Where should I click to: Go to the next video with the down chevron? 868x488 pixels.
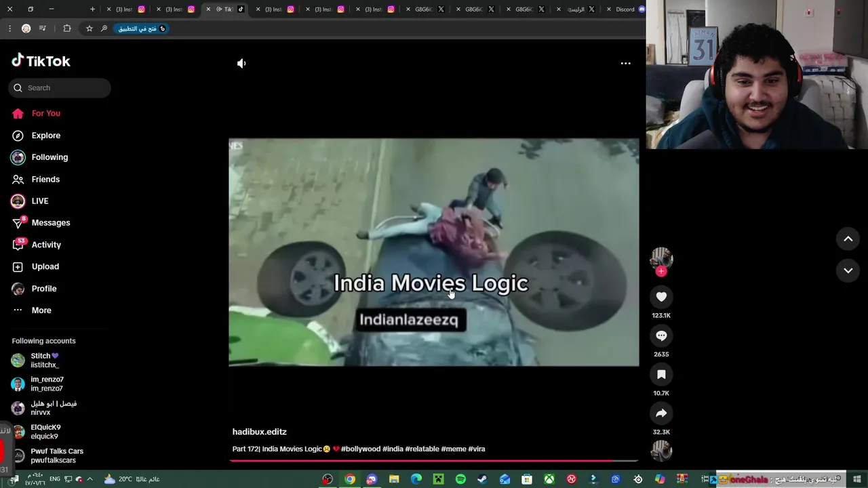click(848, 270)
